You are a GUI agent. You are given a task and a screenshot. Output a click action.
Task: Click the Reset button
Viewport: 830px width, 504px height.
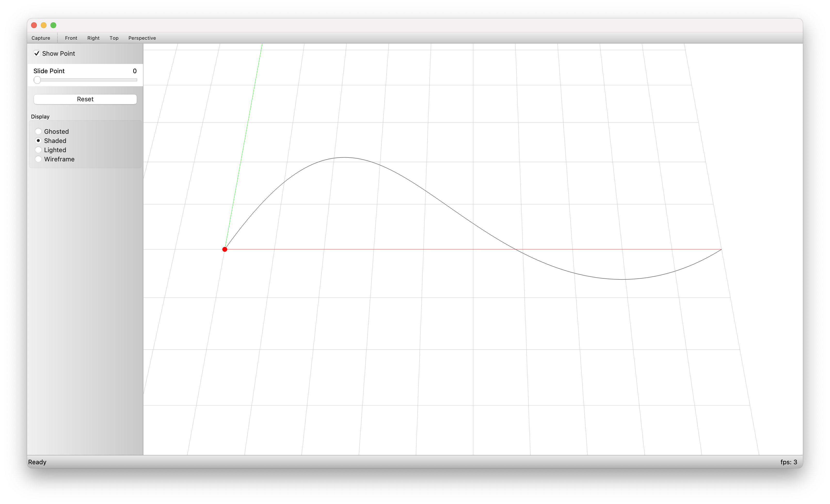click(85, 99)
